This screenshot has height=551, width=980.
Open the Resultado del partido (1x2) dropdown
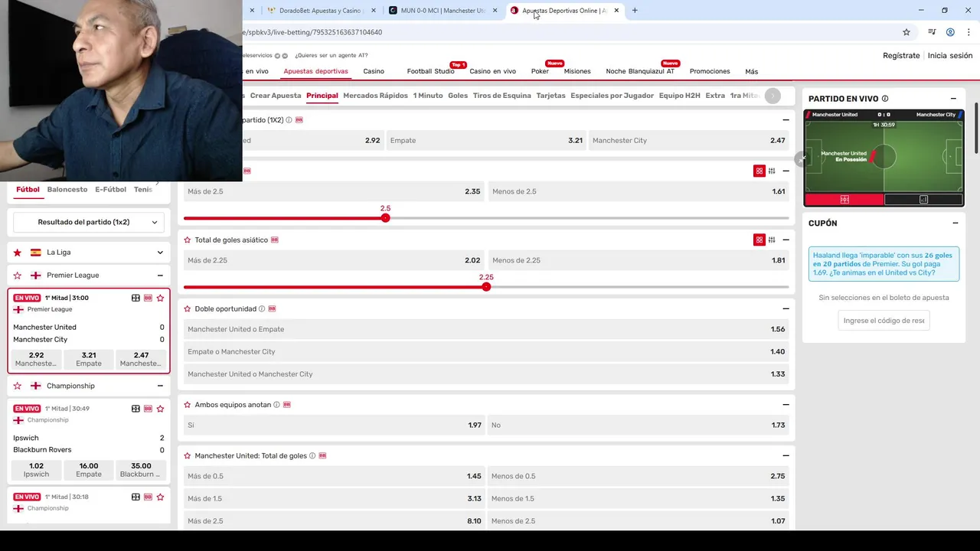(x=89, y=222)
